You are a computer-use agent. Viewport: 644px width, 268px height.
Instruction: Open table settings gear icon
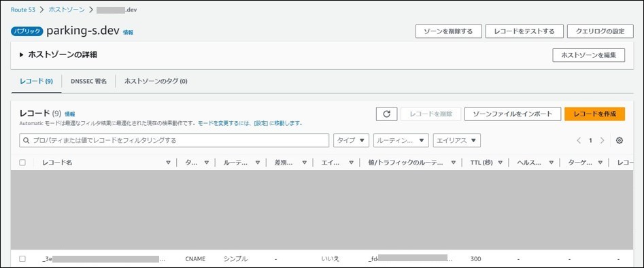[x=620, y=141]
